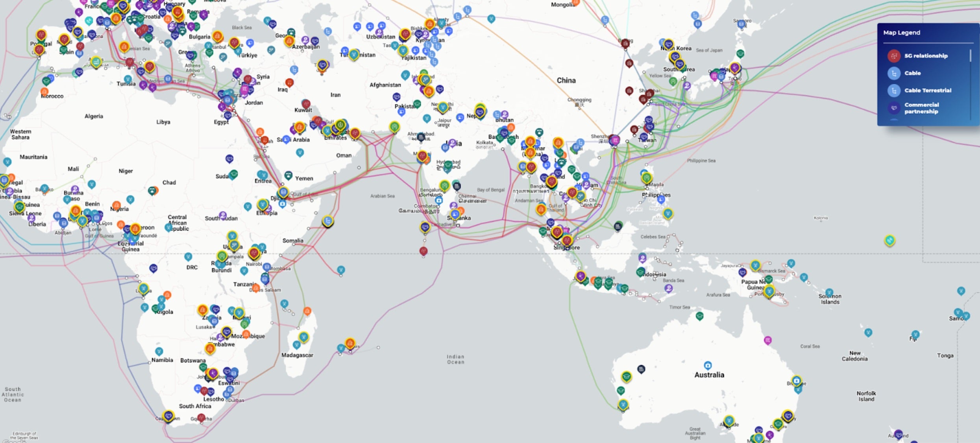Open the orange marker above the Morocco label
This screenshot has width=980, height=443.
(x=44, y=92)
